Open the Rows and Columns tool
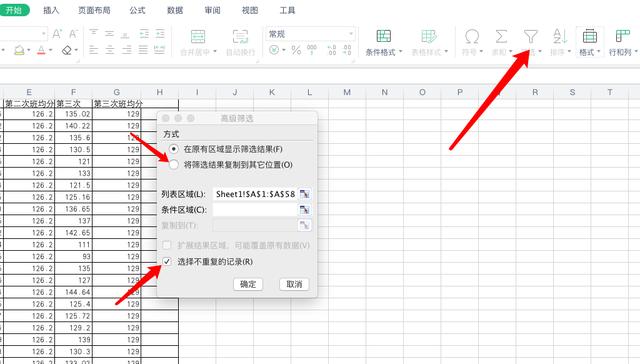The width and height of the screenshot is (640, 364). [622, 37]
